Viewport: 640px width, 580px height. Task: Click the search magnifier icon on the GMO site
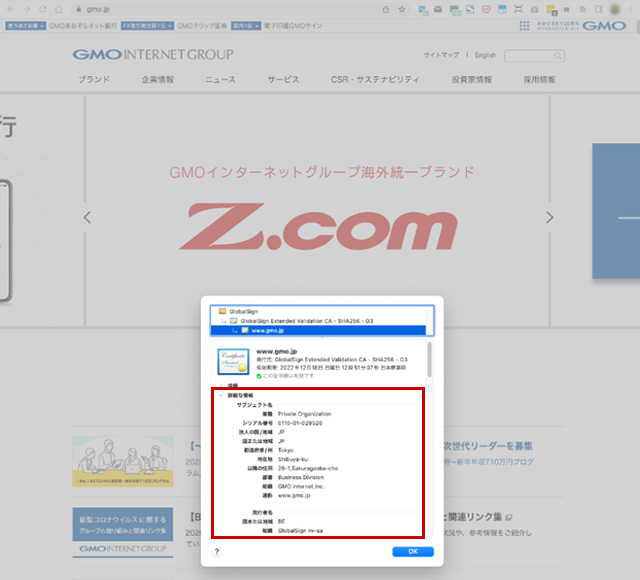point(558,56)
